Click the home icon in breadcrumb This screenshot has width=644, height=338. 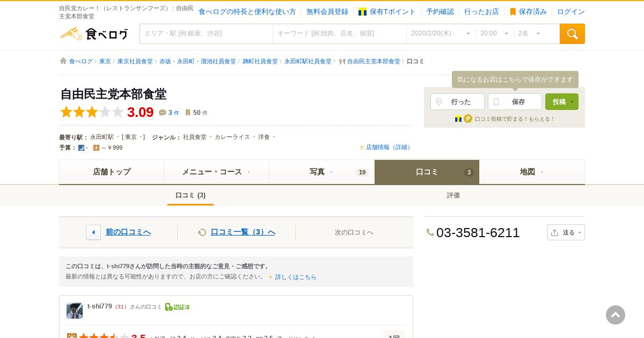pyautogui.click(x=63, y=61)
